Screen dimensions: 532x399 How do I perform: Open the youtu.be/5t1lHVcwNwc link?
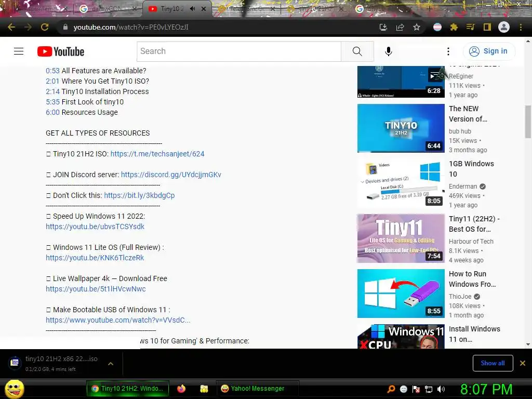(x=96, y=289)
